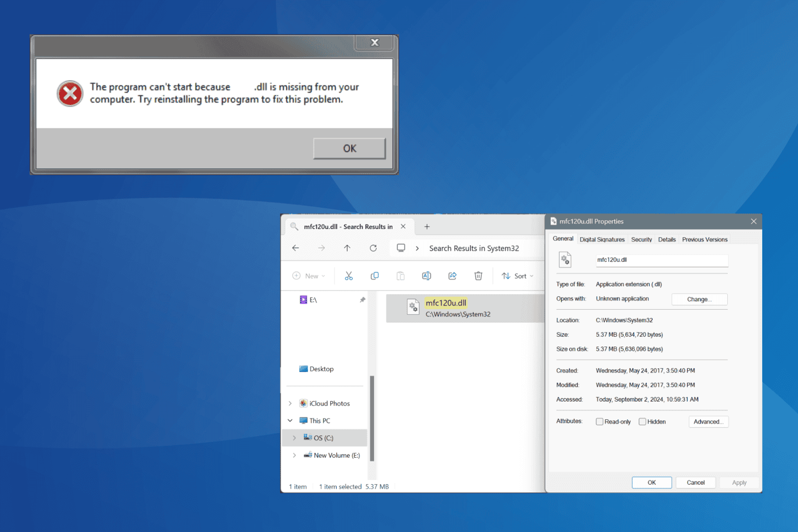Click Cancel in the Properties dialog

pyautogui.click(x=696, y=483)
